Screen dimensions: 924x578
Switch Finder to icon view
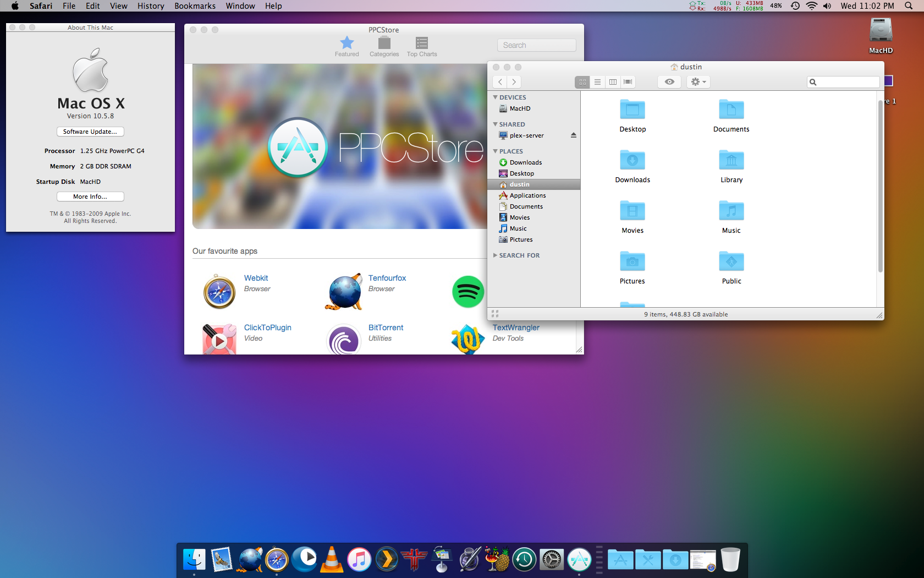click(x=582, y=82)
